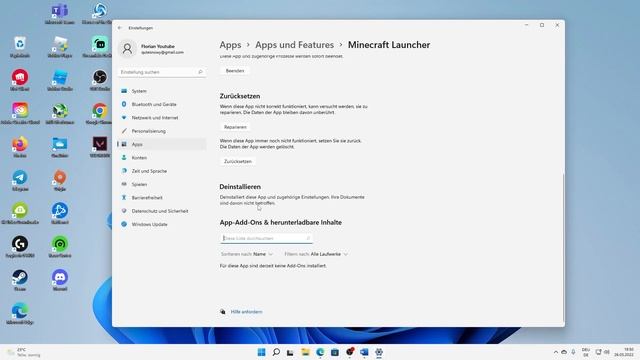640x360 pixels.
Task: Go to Apps breadcrumb
Action: [x=230, y=45]
